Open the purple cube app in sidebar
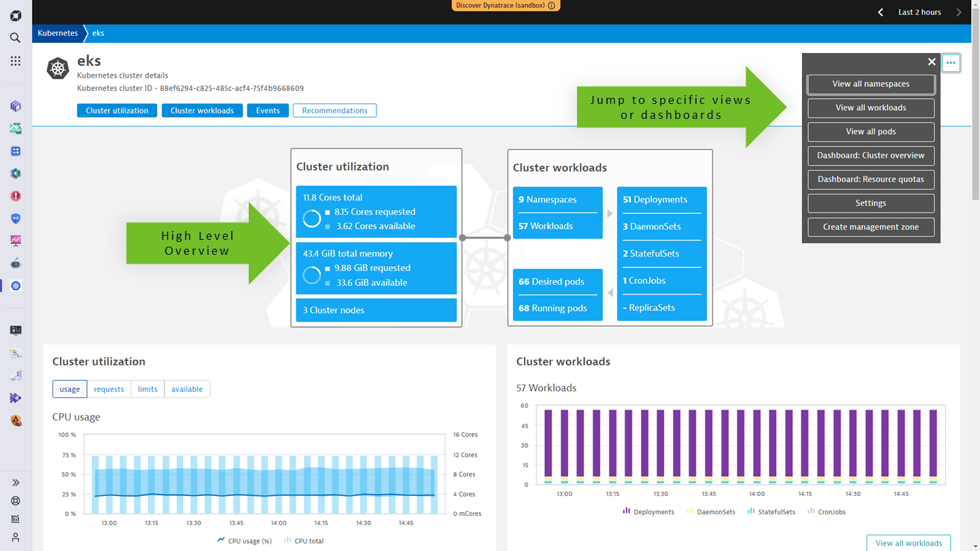 tap(15, 106)
